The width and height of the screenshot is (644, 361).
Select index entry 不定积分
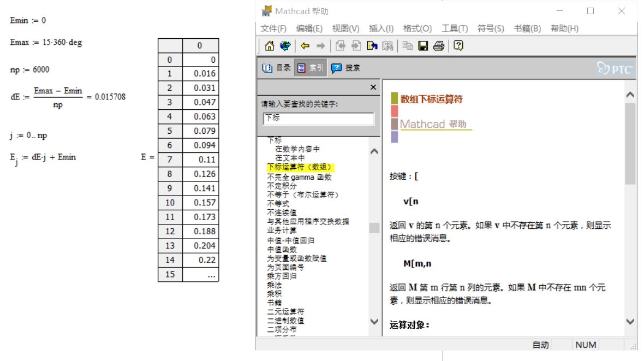pyautogui.click(x=282, y=186)
